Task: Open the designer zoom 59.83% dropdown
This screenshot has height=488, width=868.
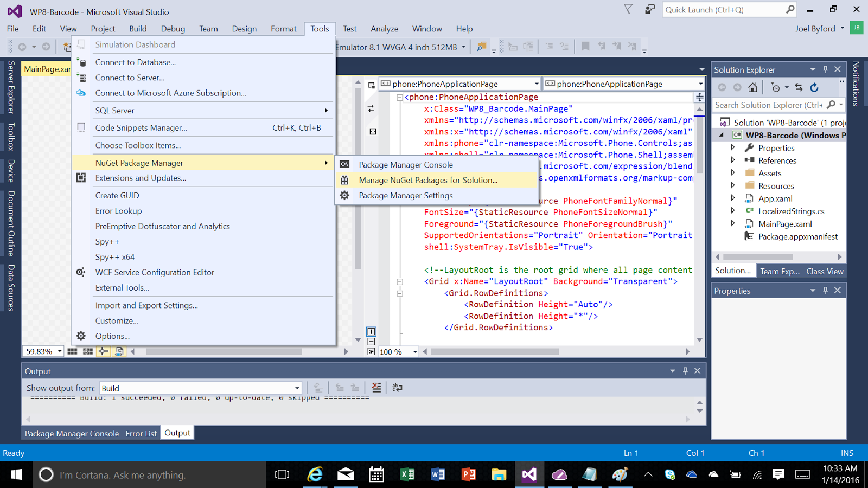Action: coord(59,351)
